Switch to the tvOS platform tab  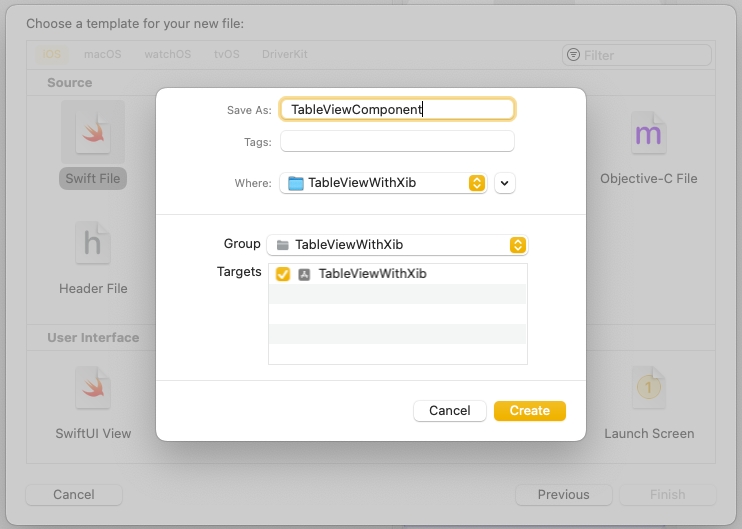[226, 55]
